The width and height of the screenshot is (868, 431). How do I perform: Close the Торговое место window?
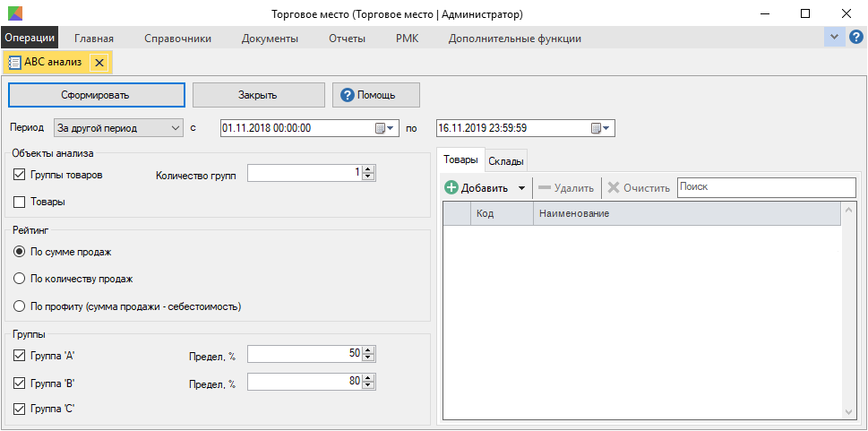[847, 13]
